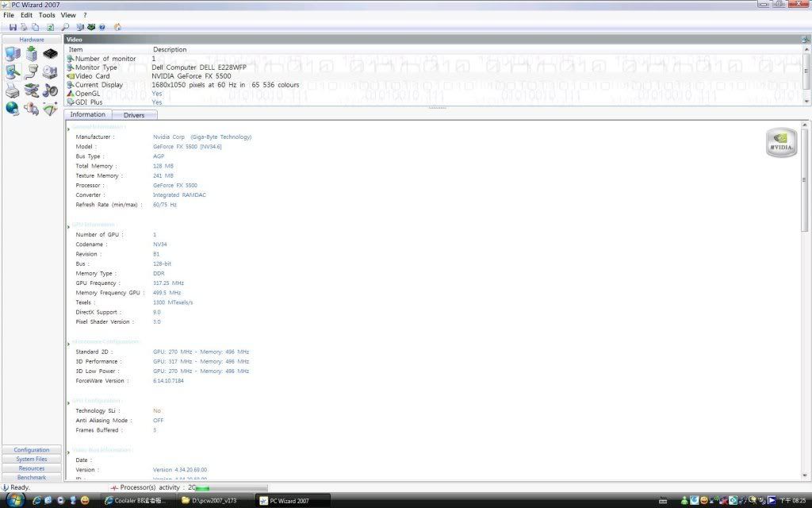Open I/O Ports cable connector icon
This screenshot has height=508, width=812.
[x=32, y=72]
